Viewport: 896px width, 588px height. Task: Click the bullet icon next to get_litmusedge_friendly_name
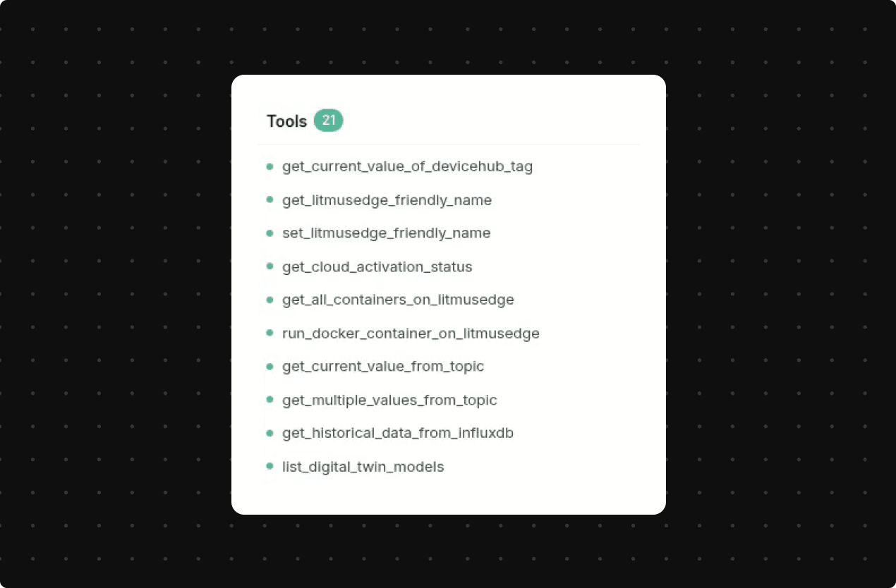270,200
